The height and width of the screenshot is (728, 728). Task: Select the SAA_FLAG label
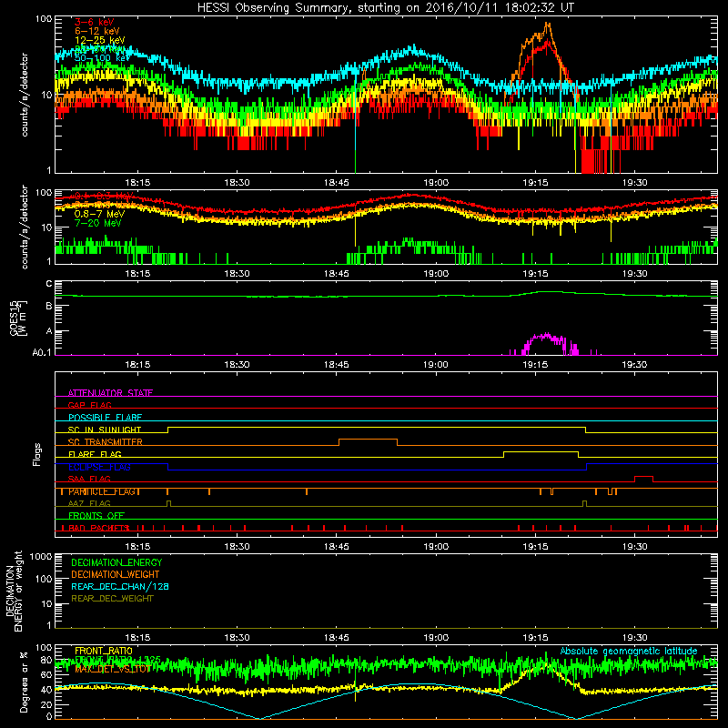click(89, 479)
